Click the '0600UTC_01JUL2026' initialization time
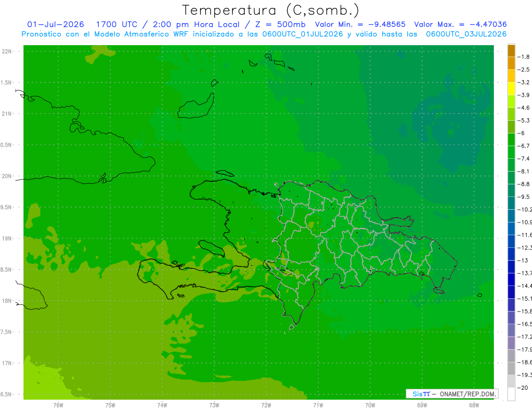The width and height of the screenshot is (532, 411). 302,34
